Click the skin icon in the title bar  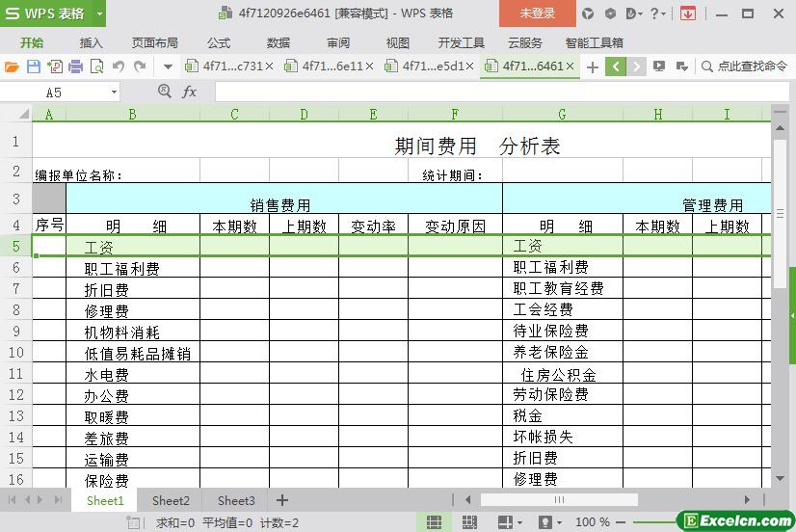pyautogui.click(x=588, y=13)
